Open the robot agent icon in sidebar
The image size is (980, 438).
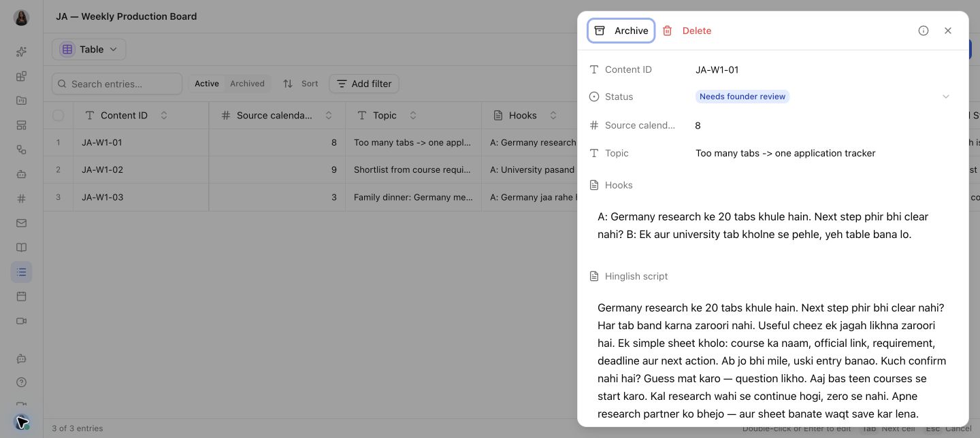tap(21, 174)
